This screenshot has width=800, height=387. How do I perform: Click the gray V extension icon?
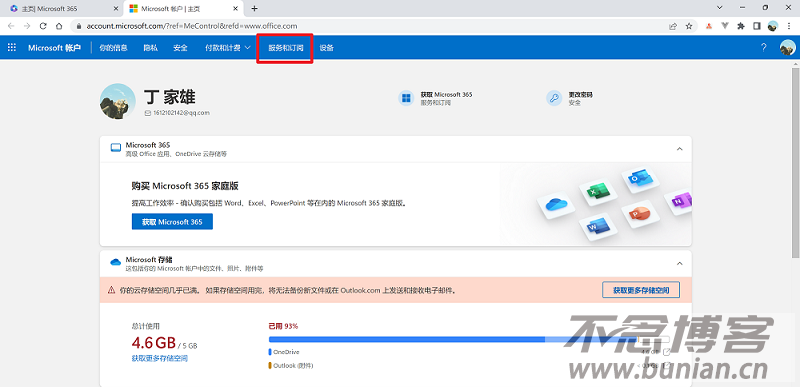point(725,26)
